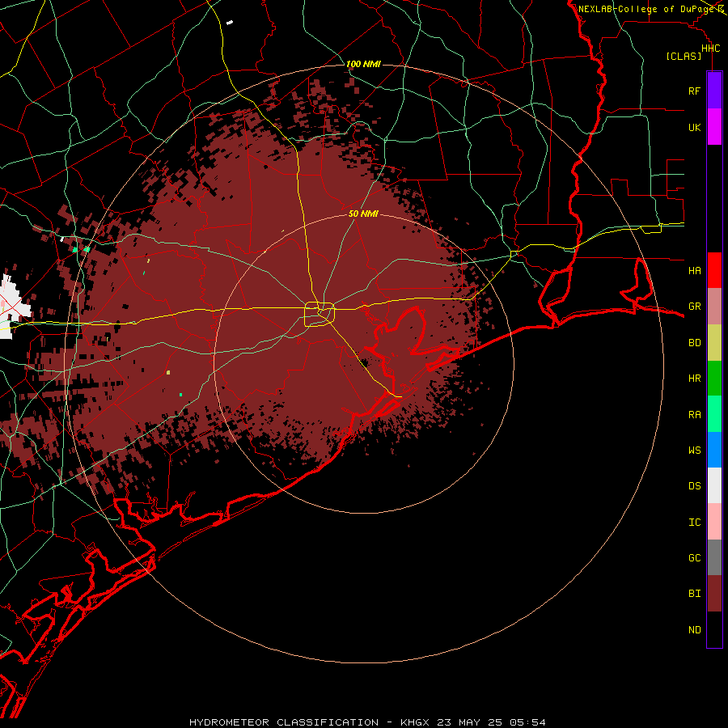728x728 pixels.
Task: Click the WS legend label
Action: tap(694, 451)
